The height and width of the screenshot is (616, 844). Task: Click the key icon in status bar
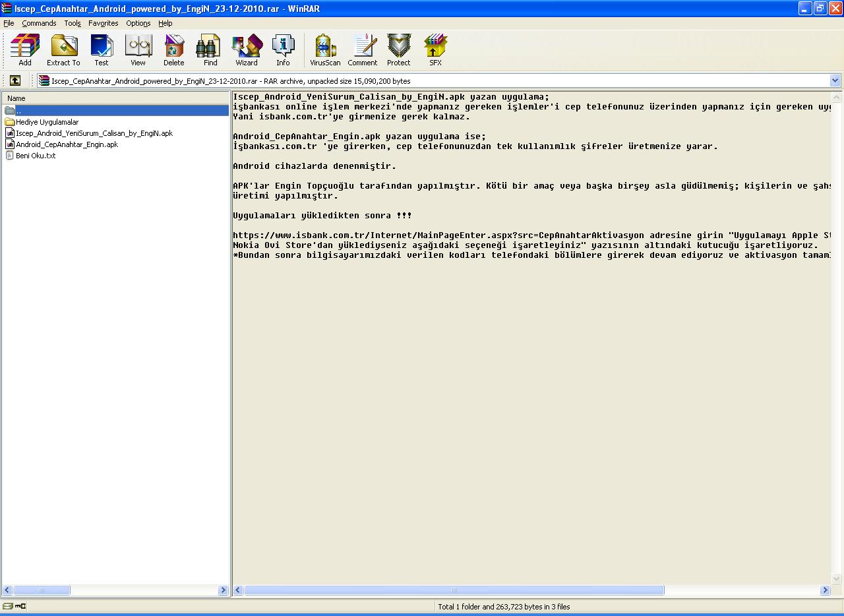point(20,606)
